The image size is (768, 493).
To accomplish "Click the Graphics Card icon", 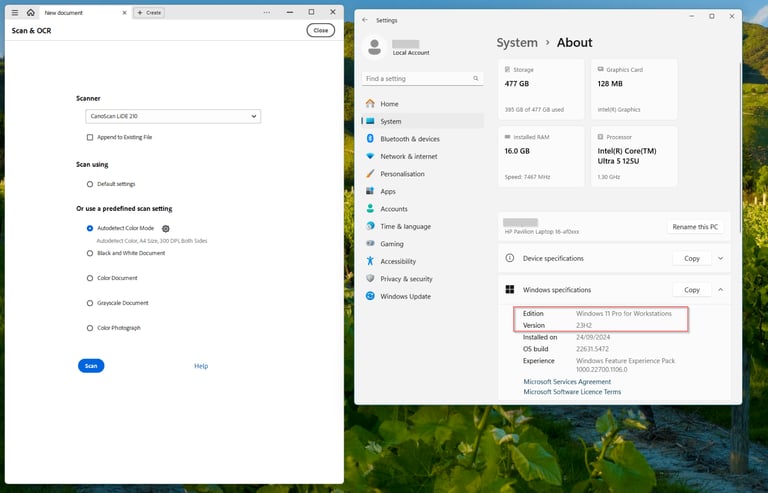I will (600, 70).
